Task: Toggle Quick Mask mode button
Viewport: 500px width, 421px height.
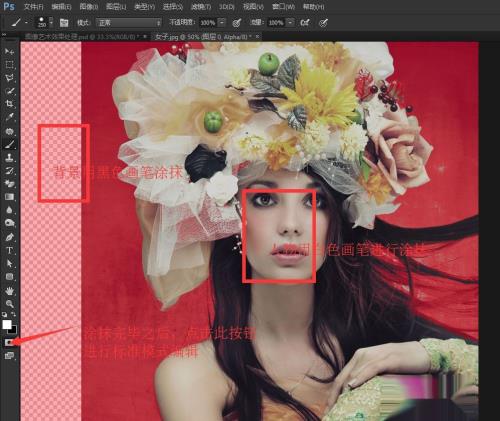Action: (9, 343)
